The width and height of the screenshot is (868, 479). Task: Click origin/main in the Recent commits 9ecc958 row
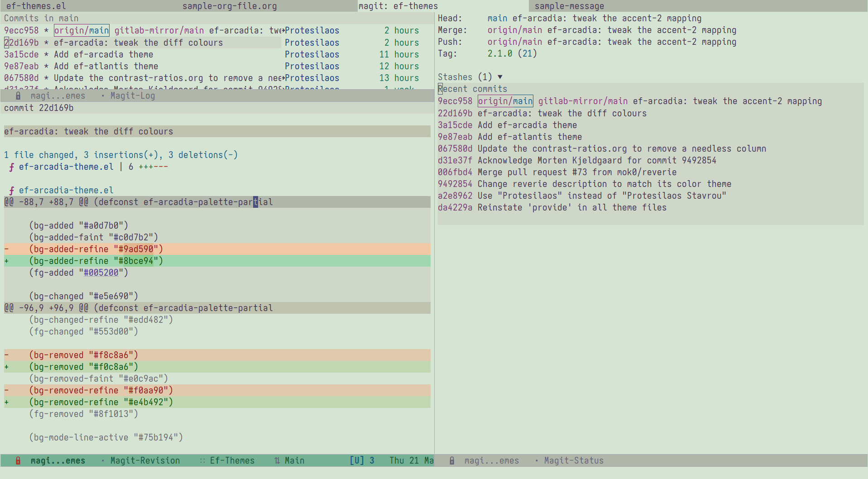(505, 101)
